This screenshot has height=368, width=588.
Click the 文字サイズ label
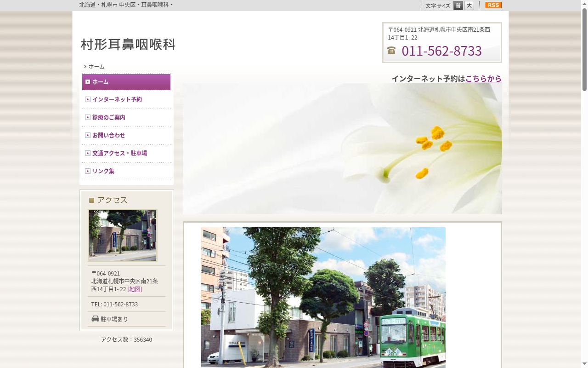[438, 6]
